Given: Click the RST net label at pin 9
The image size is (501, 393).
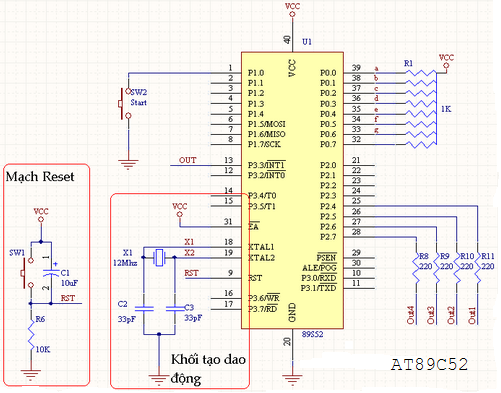Looking at the screenshot, I should pyautogui.click(x=191, y=273).
